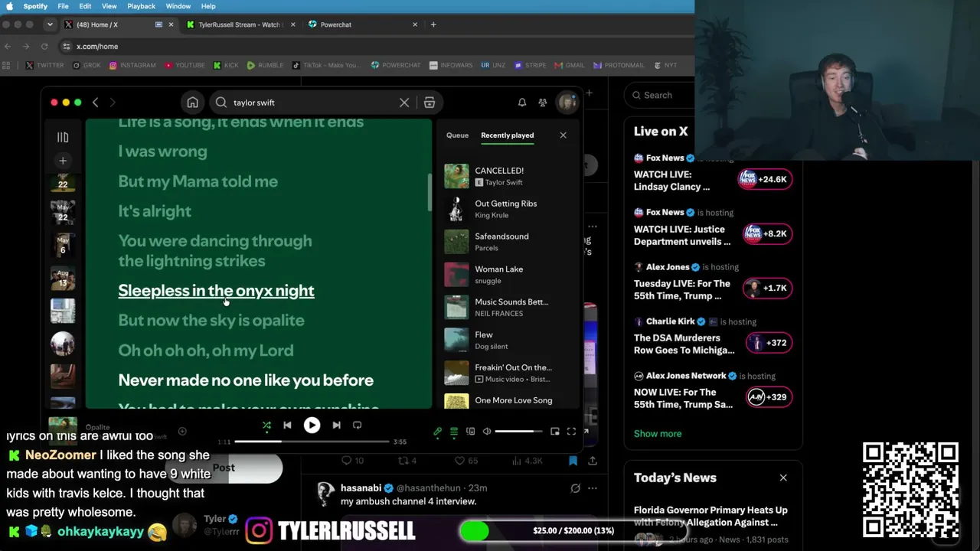This screenshot has height=551, width=980.
Task: Open Spotify Browse icon in search bar
Action: click(x=430, y=103)
